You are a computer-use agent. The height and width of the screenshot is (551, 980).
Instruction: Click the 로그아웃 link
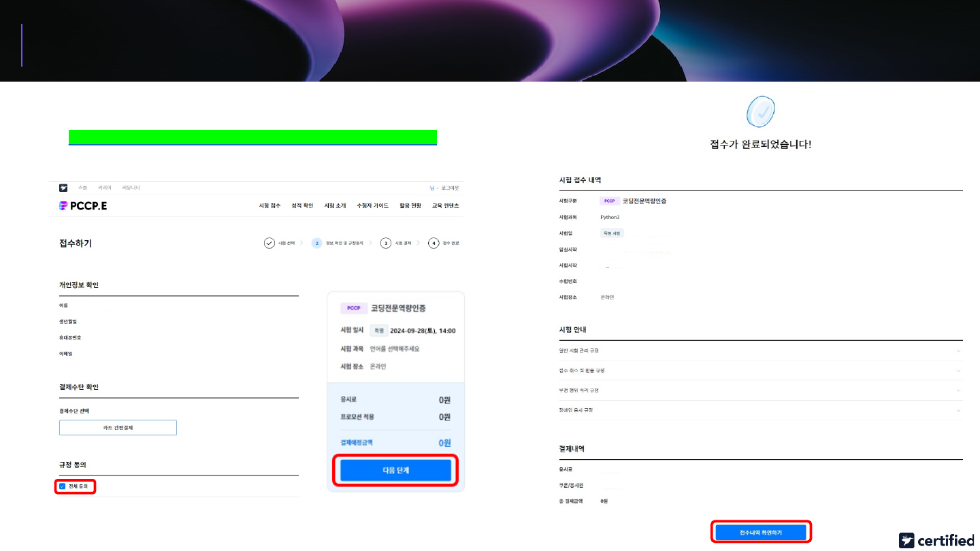click(x=450, y=188)
